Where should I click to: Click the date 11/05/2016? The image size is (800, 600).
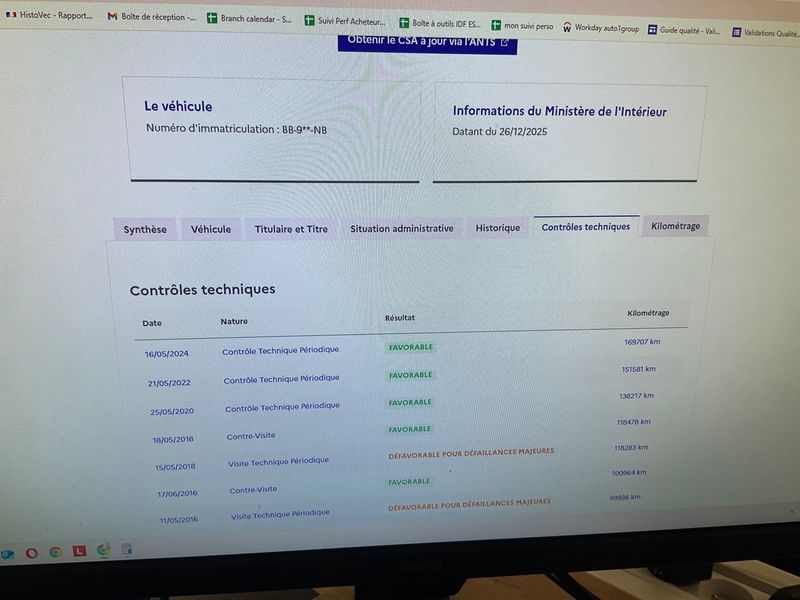179,520
